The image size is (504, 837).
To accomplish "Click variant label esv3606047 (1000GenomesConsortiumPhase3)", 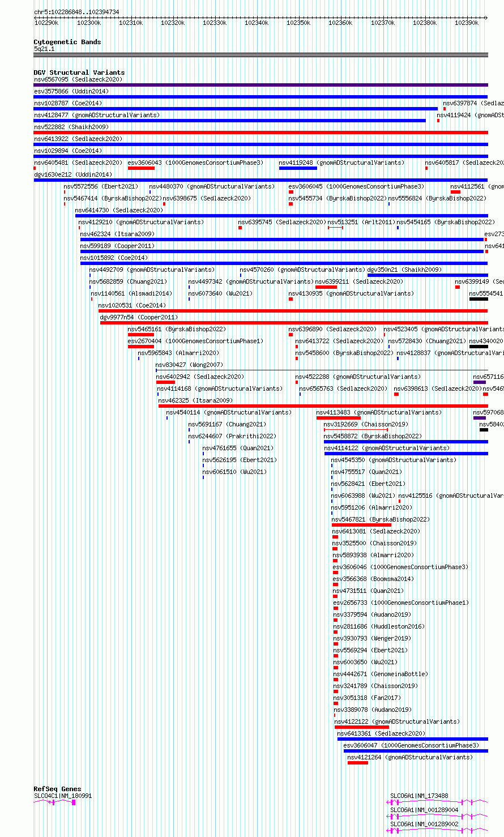I will 411,746.
